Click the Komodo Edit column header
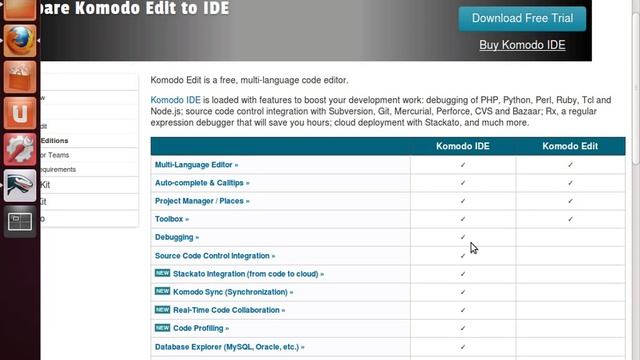The image size is (640, 360). coord(570,146)
